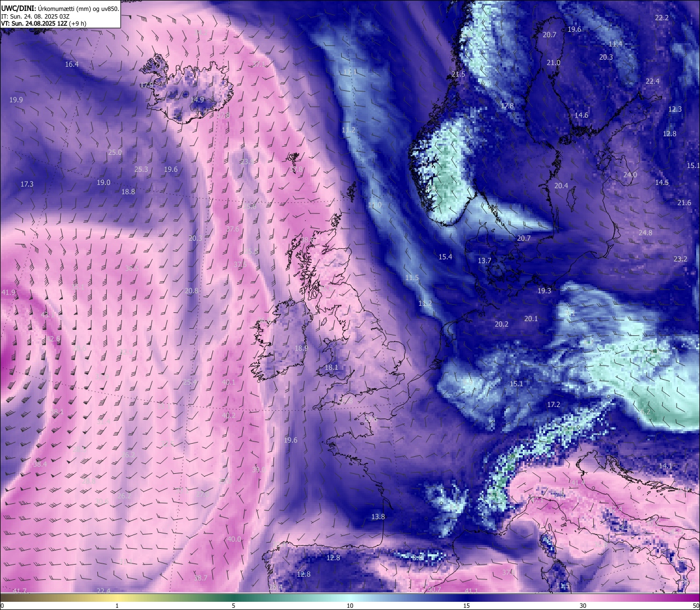The width and height of the screenshot is (700, 610).
Task: Click the 14.9 value over Iceland
Action: (x=197, y=100)
